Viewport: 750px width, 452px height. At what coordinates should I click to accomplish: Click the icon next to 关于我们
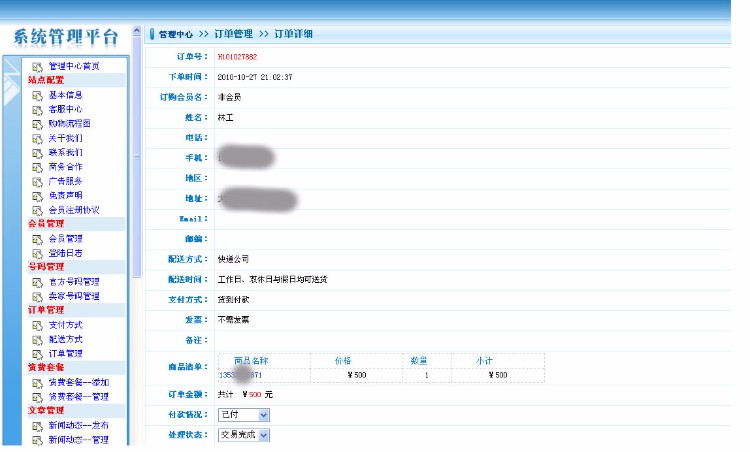tap(37, 139)
